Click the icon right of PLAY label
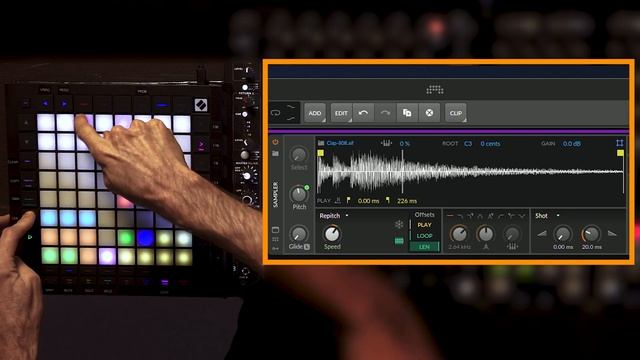The image size is (640, 360). point(338,200)
